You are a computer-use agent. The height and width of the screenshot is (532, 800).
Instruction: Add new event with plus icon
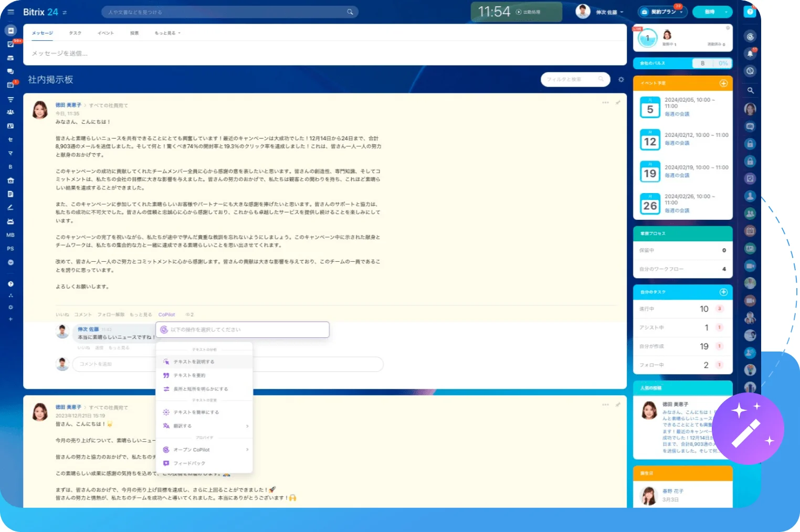723,83
